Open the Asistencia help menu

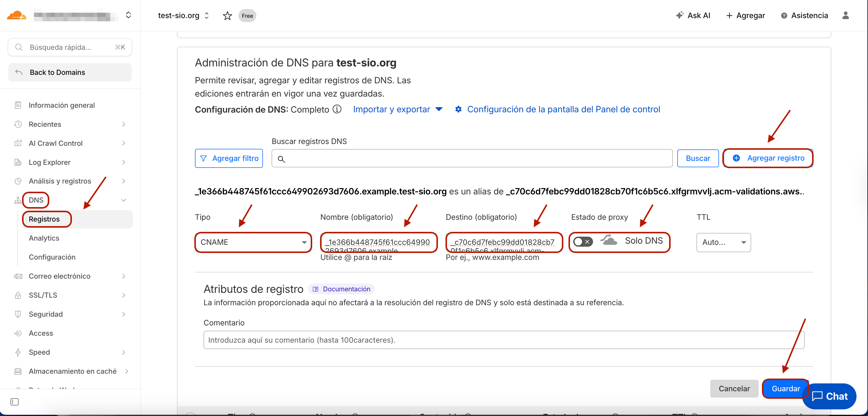click(x=804, y=15)
